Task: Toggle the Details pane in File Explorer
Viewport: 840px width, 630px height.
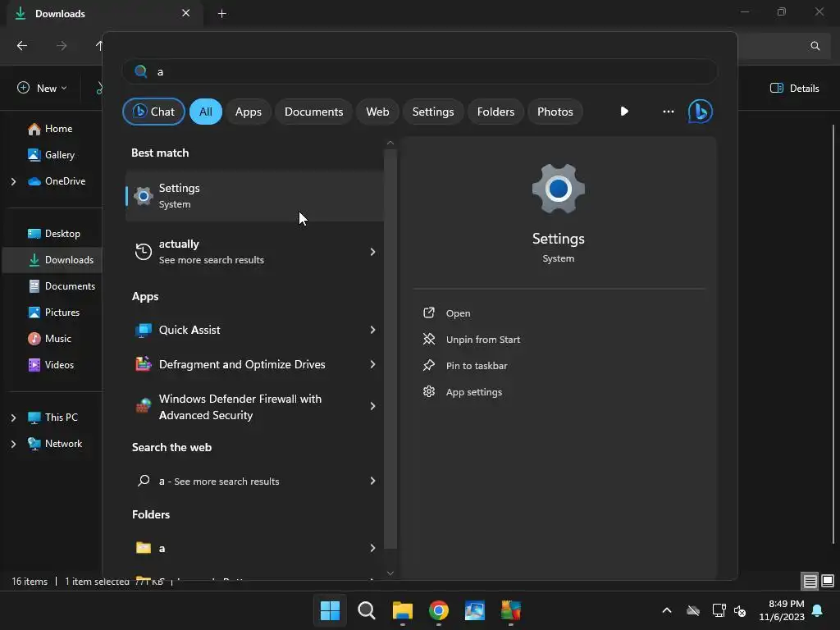Action: [794, 88]
